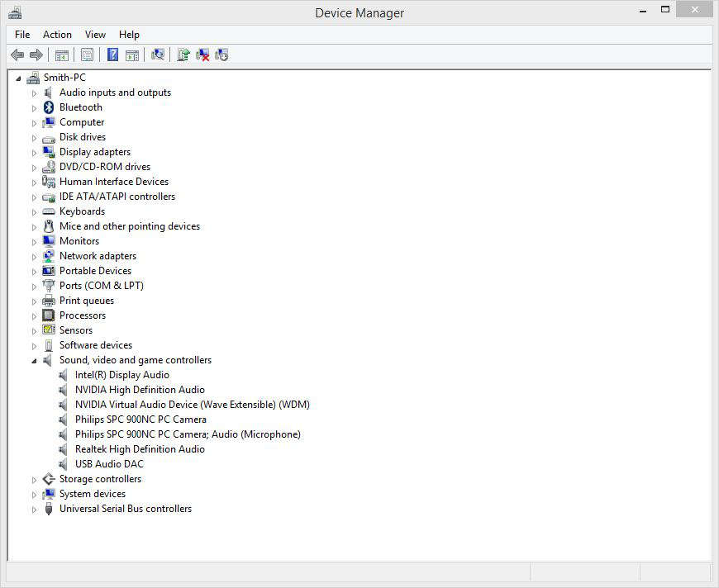Expand the Portable Devices node
This screenshot has width=719, height=588.
coord(34,272)
